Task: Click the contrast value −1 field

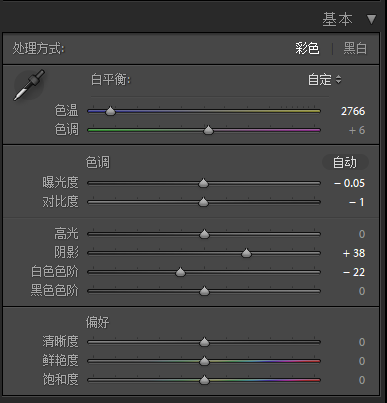Action: 356,202
